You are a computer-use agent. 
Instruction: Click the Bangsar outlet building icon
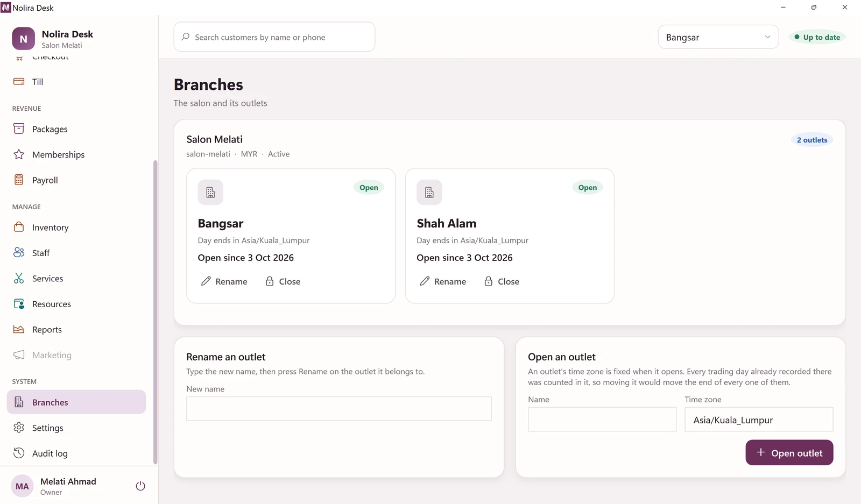pos(210,192)
